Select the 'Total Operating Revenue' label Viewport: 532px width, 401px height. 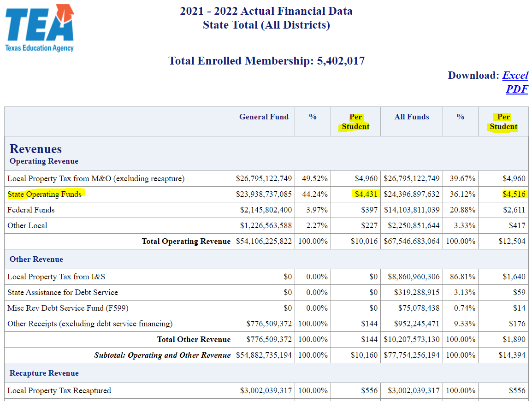(186, 241)
